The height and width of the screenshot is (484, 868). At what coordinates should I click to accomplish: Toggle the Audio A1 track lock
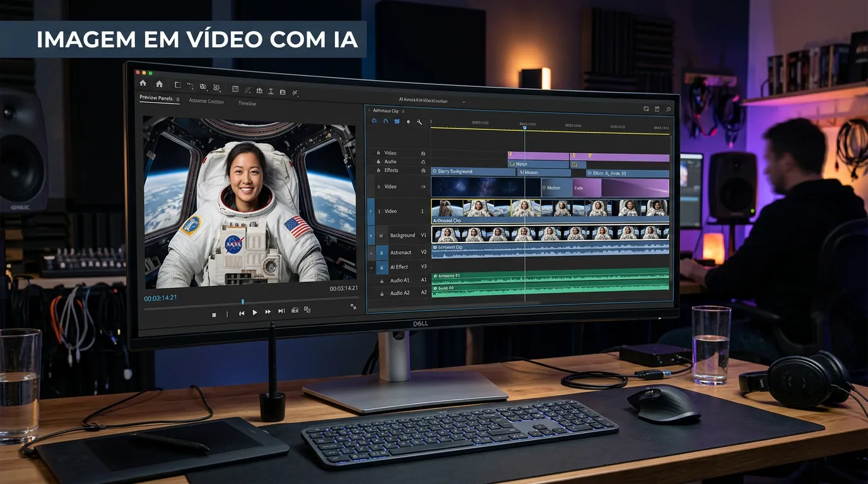[382, 281]
